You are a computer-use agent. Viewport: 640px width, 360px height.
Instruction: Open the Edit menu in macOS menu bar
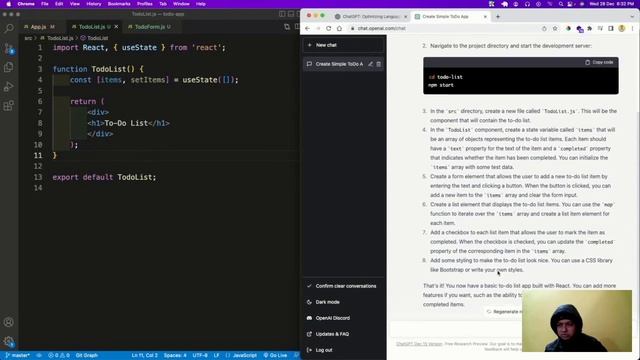coord(59,4)
